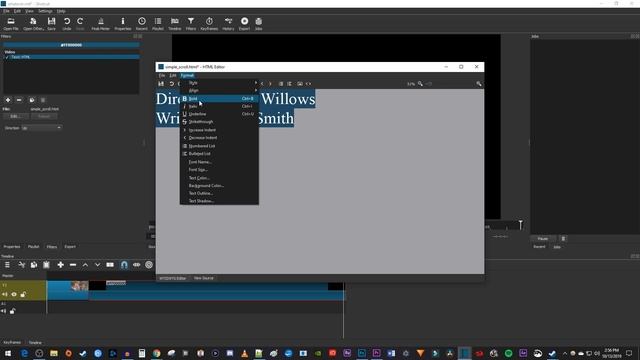Click the timeline Paste icon
Viewport: 640px width, 360px height.
pos(46,265)
